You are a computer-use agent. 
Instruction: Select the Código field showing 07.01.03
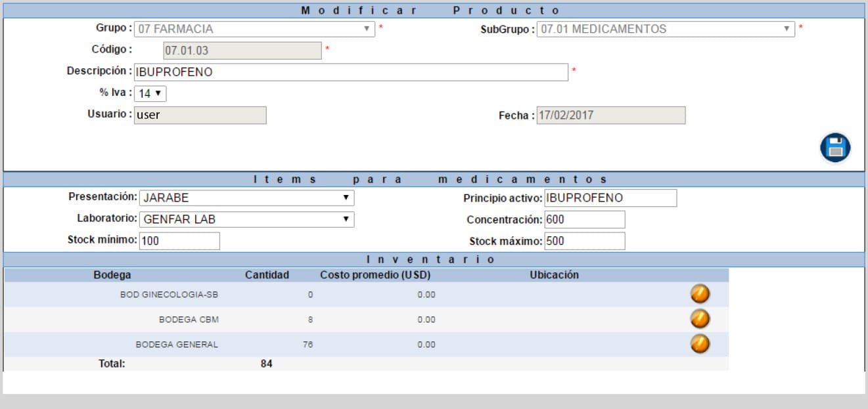tap(243, 49)
